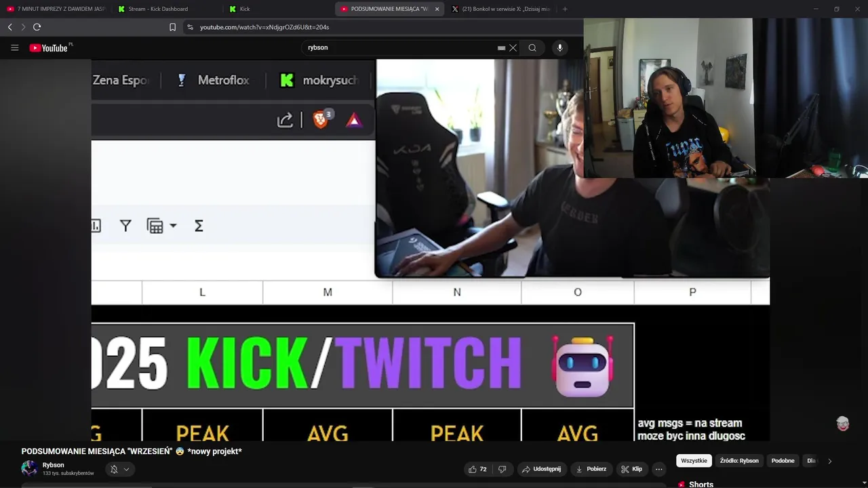This screenshot has height=488, width=868.
Task: Click the Brave Rewards triangle icon
Action: click(353, 121)
